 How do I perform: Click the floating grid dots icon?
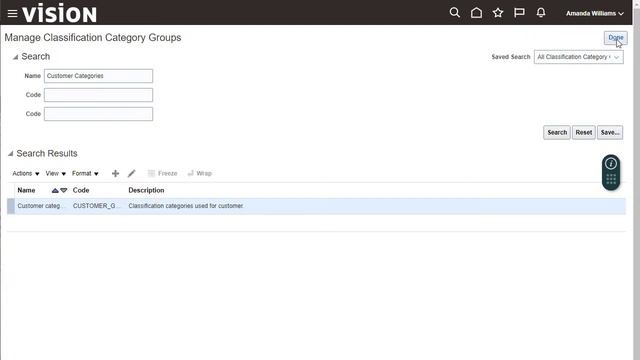point(611,179)
